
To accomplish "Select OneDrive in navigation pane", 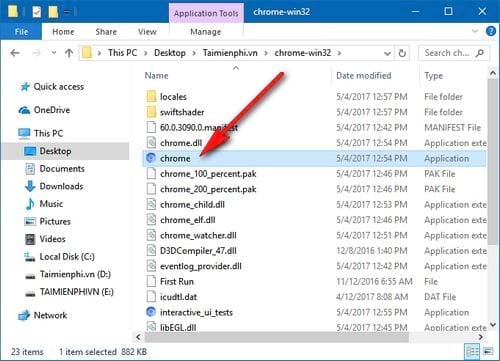I will click(x=52, y=110).
